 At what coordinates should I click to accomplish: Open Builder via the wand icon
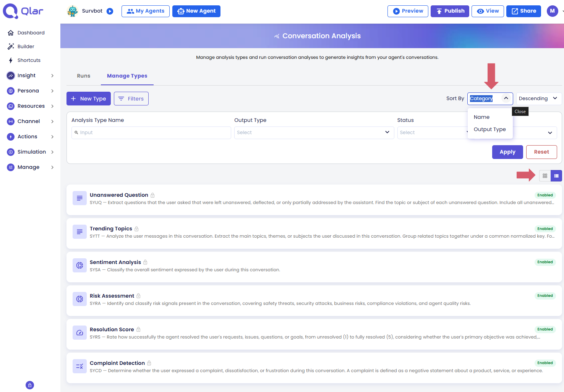click(11, 47)
